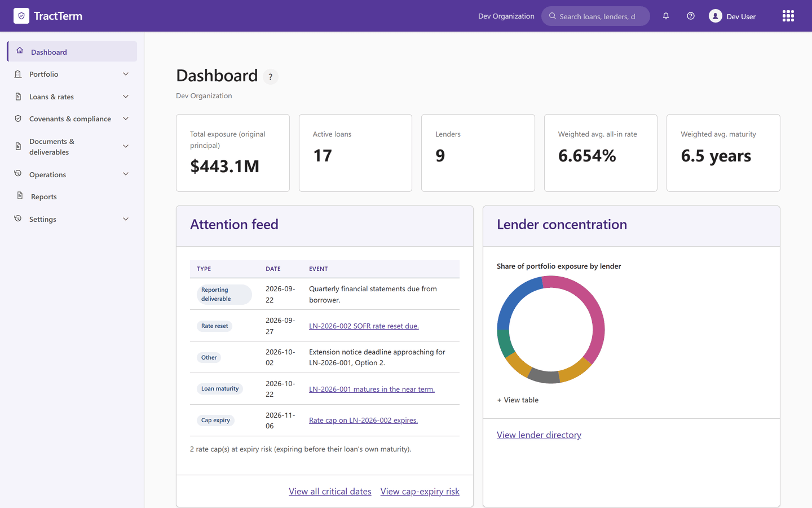This screenshot has width=812, height=508.
Task: Click the TYPE column header
Action: (204, 269)
